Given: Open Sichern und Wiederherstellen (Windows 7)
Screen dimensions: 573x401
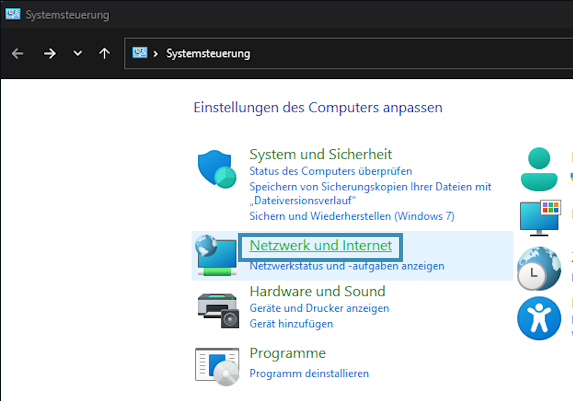Looking at the screenshot, I should point(352,216).
